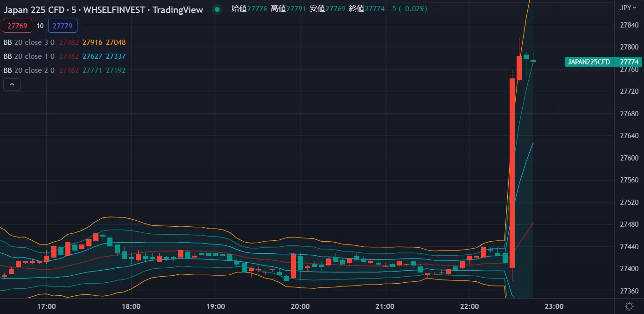Select the BB 20 close 3 0 indicator
This screenshot has height=314, width=644.
coord(29,42)
